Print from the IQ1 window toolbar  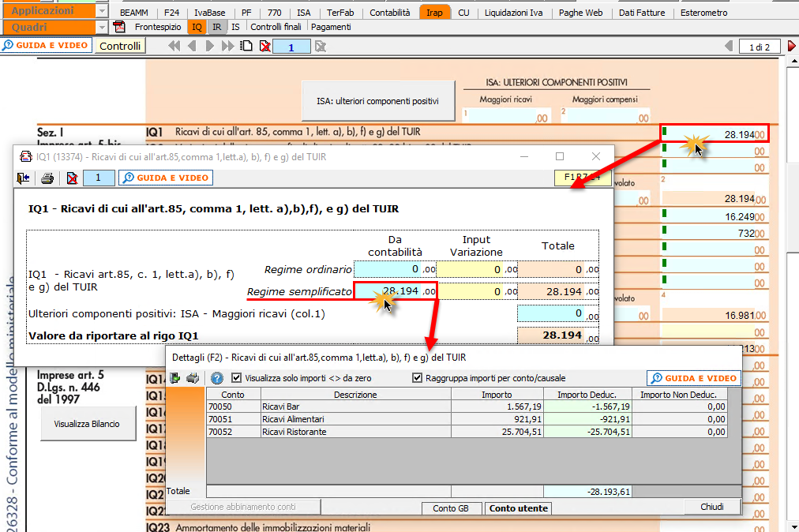coord(47,178)
